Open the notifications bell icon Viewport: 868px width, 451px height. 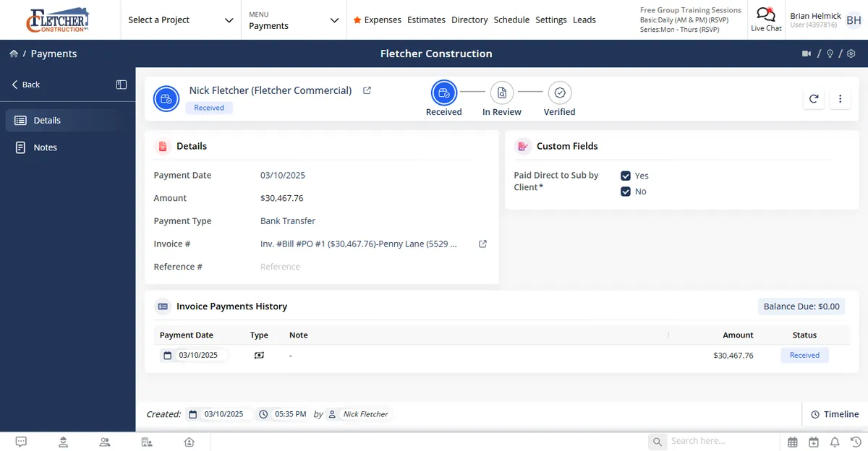click(835, 442)
